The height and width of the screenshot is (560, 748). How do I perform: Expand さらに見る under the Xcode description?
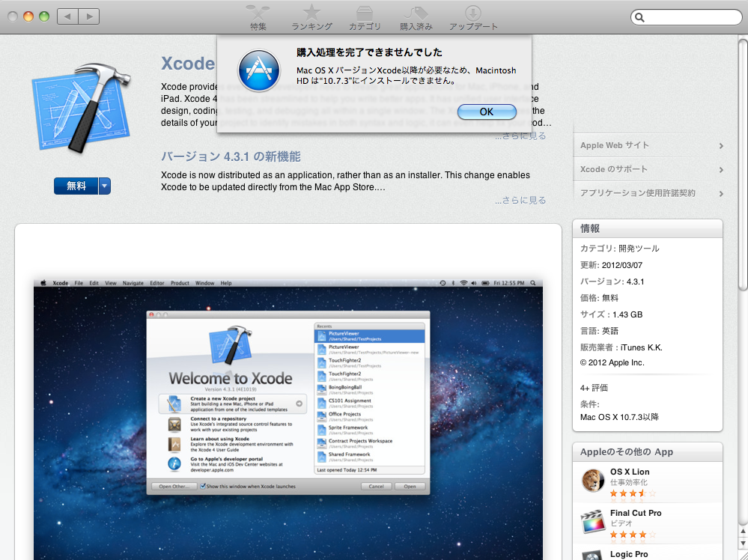coord(520,136)
